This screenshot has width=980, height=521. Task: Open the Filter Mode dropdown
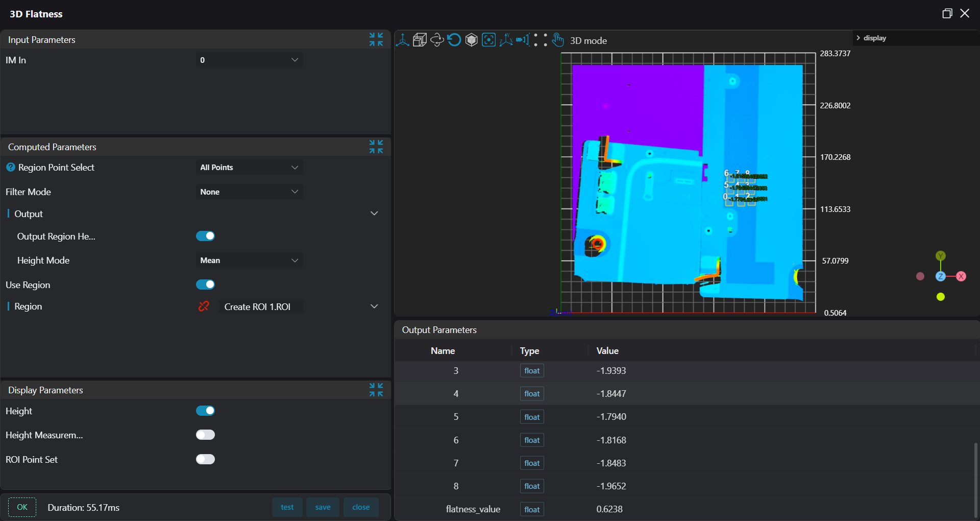pos(249,192)
